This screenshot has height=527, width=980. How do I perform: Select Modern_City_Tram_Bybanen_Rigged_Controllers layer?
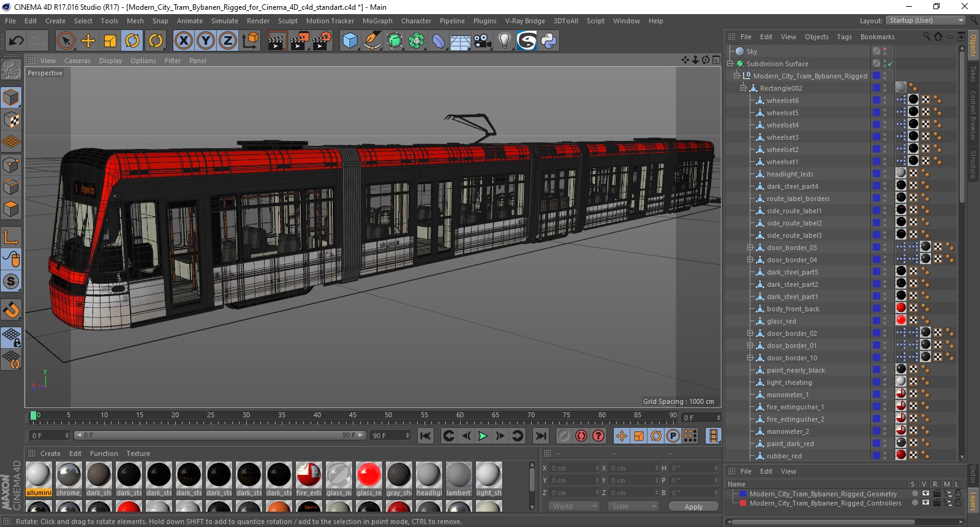[x=825, y=503]
